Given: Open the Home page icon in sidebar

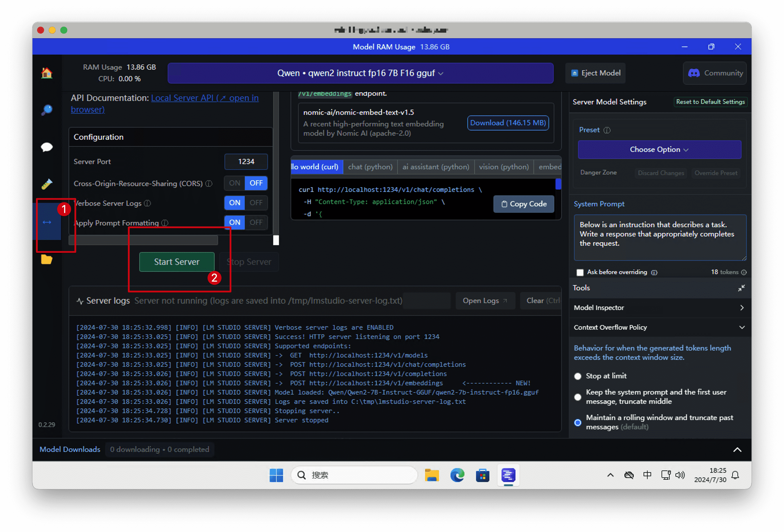Looking at the screenshot, I should tap(47, 73).
